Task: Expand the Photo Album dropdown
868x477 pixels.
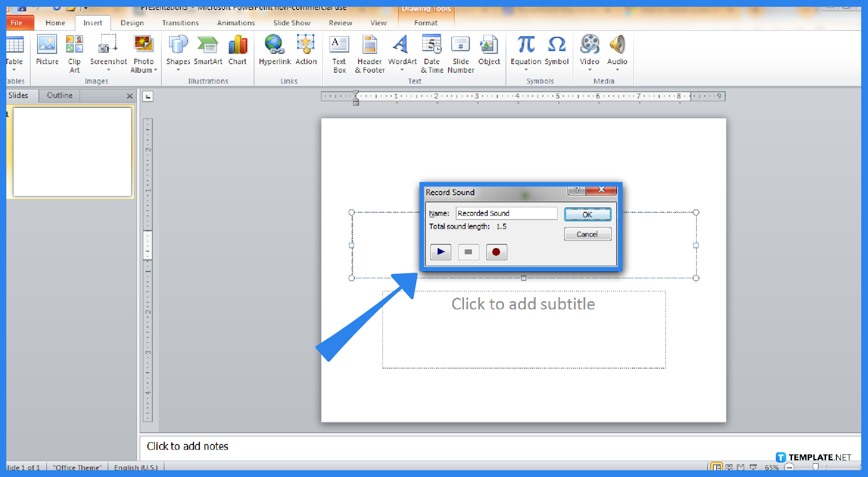Action: coord(156,70)
